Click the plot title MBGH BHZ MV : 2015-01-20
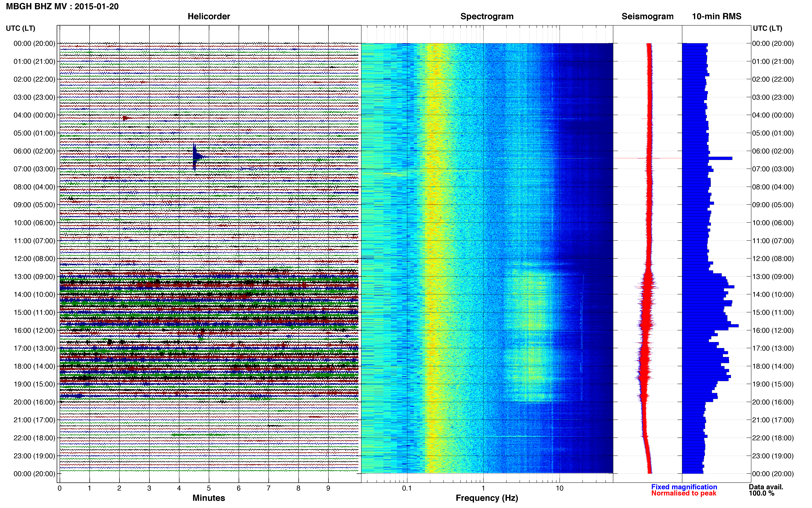 [x=62, y=6]
